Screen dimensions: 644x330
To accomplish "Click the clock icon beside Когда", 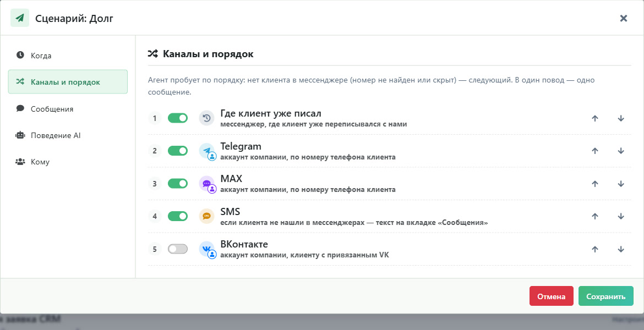I will [20, 55].
